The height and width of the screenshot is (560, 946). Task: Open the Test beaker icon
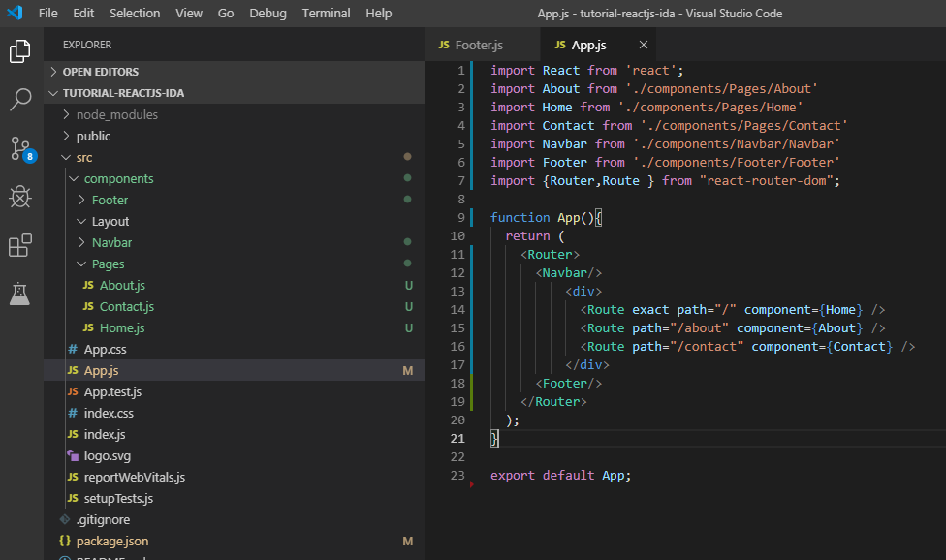click(20, 294)
